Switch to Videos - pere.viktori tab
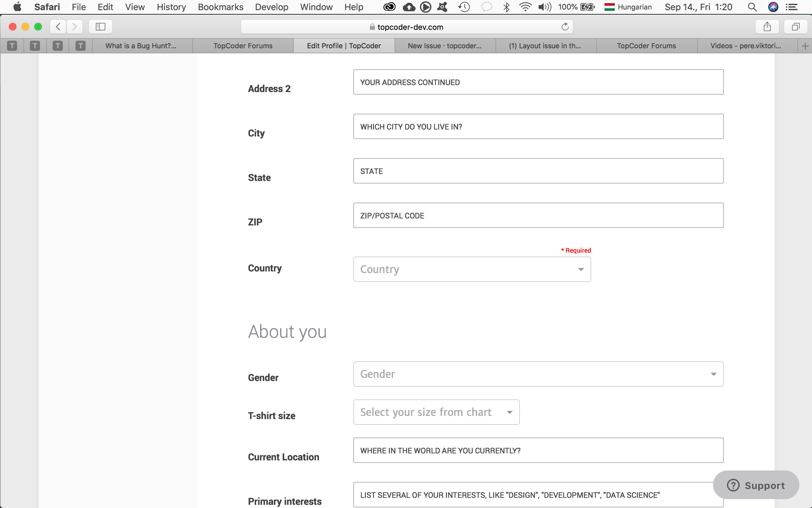Image resolution: width=812 pixels, height=508 pixels. [x=747, y=46]
